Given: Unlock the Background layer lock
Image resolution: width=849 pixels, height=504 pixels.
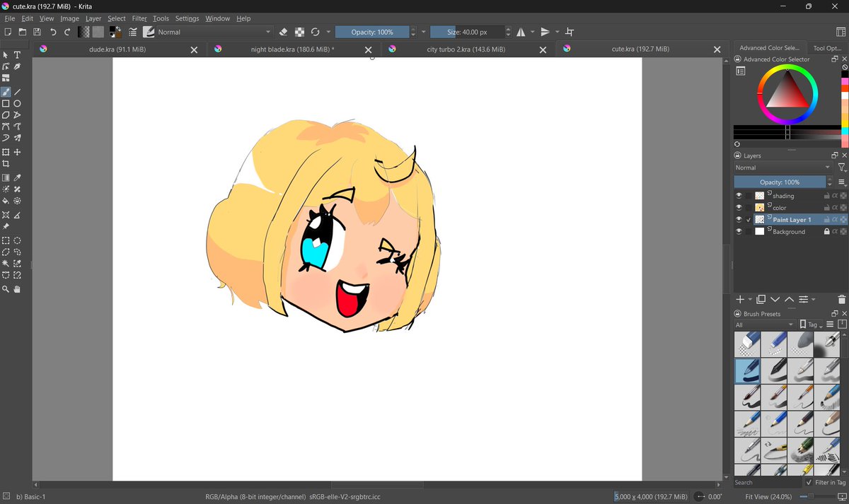Looking at the screenshot, I should 826,232.
